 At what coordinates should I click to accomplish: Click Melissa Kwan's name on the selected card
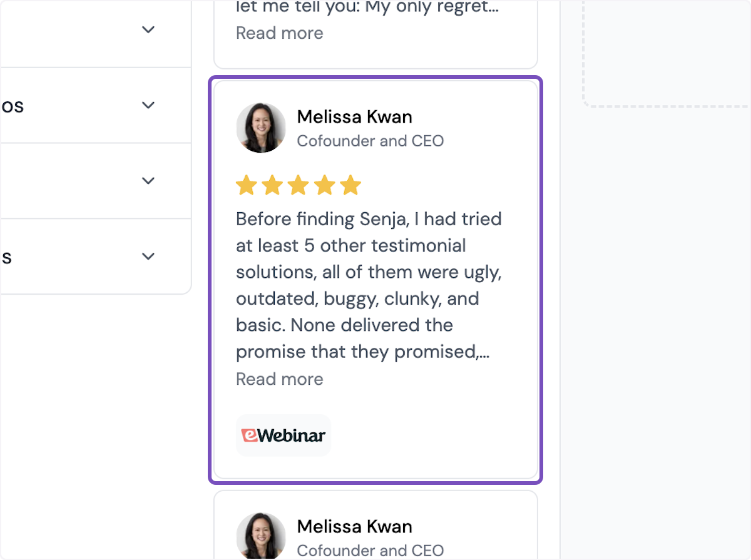pyautogui.click(x=354, y=116)
